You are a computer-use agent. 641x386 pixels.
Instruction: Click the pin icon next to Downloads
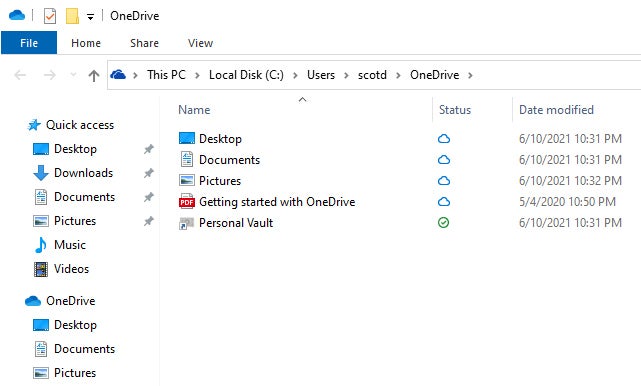coord(149,173)
